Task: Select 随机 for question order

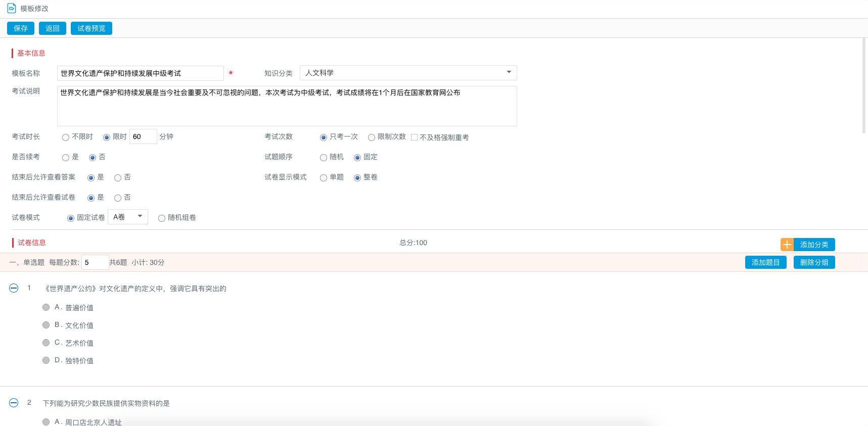Action: point(324,158)
